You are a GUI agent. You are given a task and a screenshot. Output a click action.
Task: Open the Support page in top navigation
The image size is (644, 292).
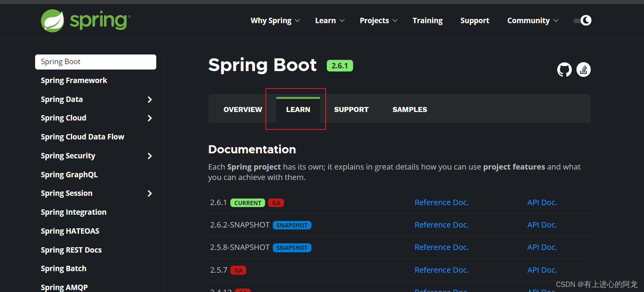475,20
